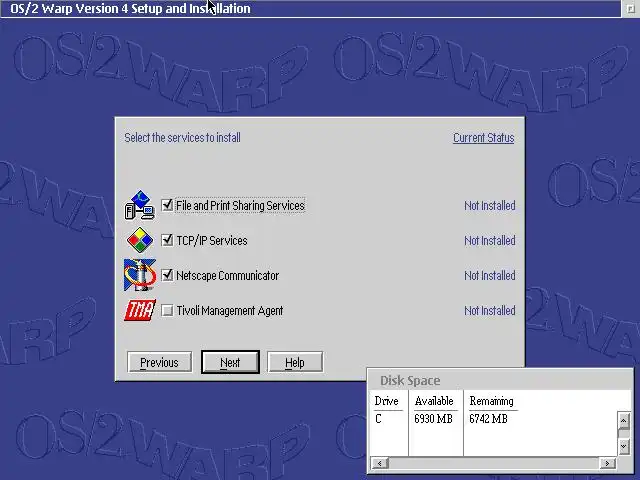Click the Remaining column header
This screenshot has height=480, width=640.
click(491, 401)
